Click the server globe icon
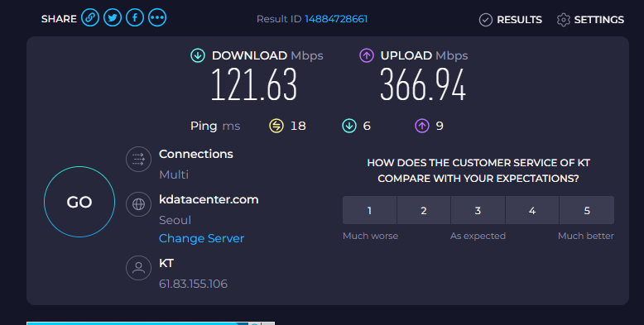This screenshot has height=325, width=644. pos(138,204)
